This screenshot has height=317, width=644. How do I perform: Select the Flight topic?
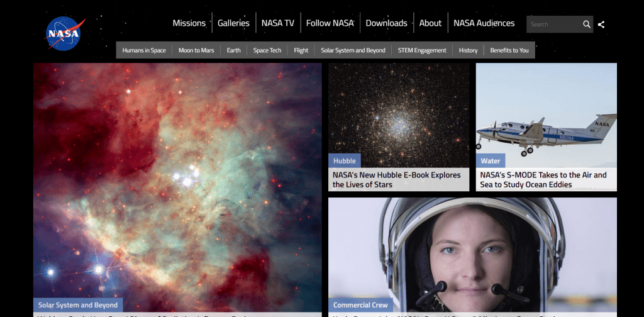[301, 50]
